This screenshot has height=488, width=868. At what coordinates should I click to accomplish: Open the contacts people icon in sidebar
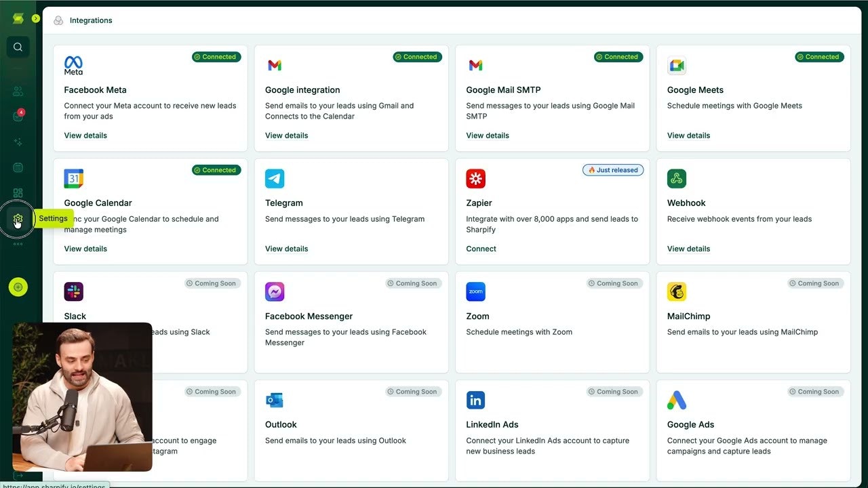(18, 91)
